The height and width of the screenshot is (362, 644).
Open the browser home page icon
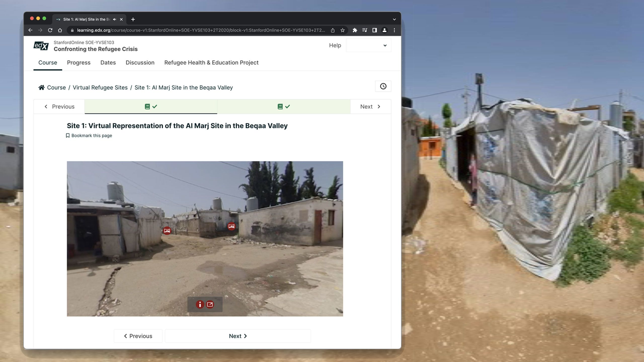(x=60, y=30)
